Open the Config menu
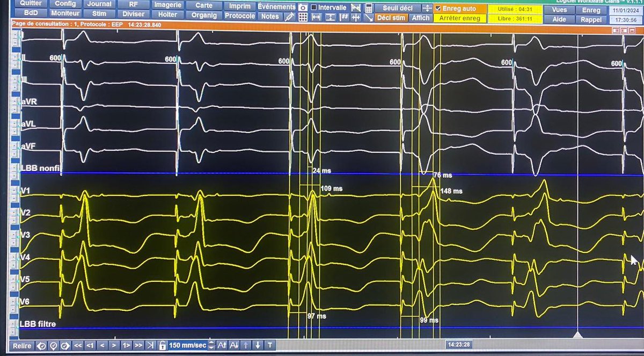The height and width of the screenshot is (356, 644). (x=65, y=4)
